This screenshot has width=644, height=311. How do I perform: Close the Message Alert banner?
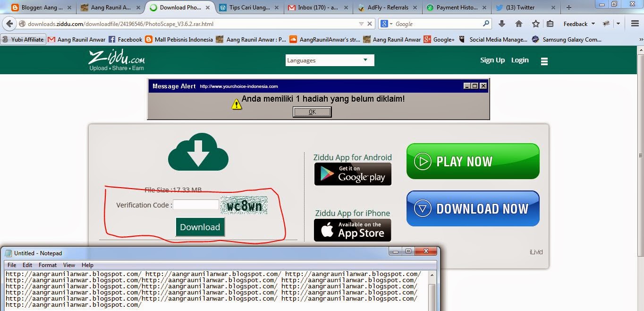(483, 86)
